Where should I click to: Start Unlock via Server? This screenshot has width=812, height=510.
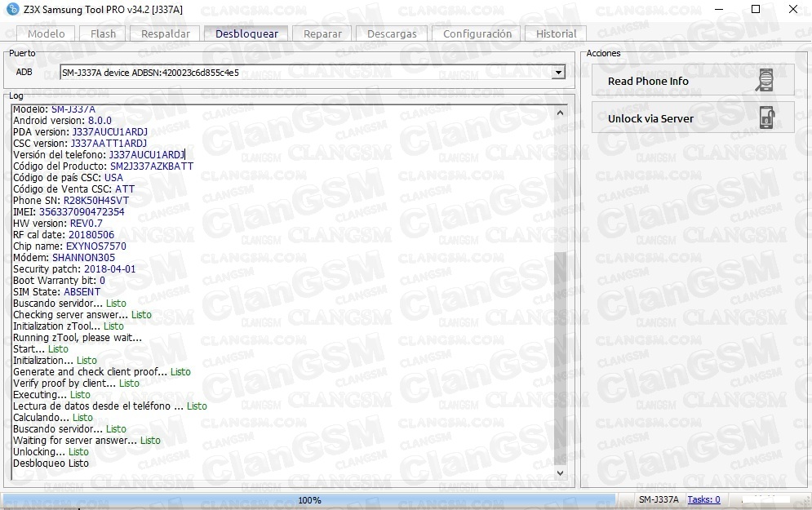693,118
